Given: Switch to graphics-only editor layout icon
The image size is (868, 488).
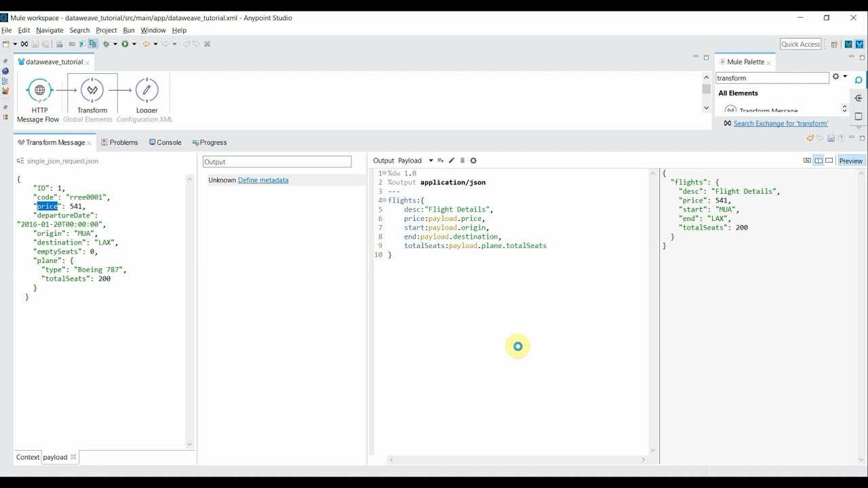Looking at the screenshot, I should coord(807,161).
